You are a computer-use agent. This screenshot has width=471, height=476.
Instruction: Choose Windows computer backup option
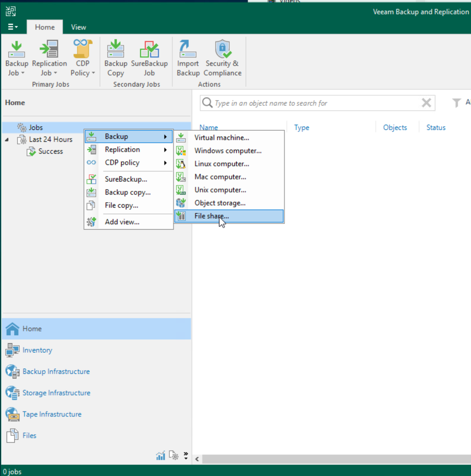pos(229,151)
